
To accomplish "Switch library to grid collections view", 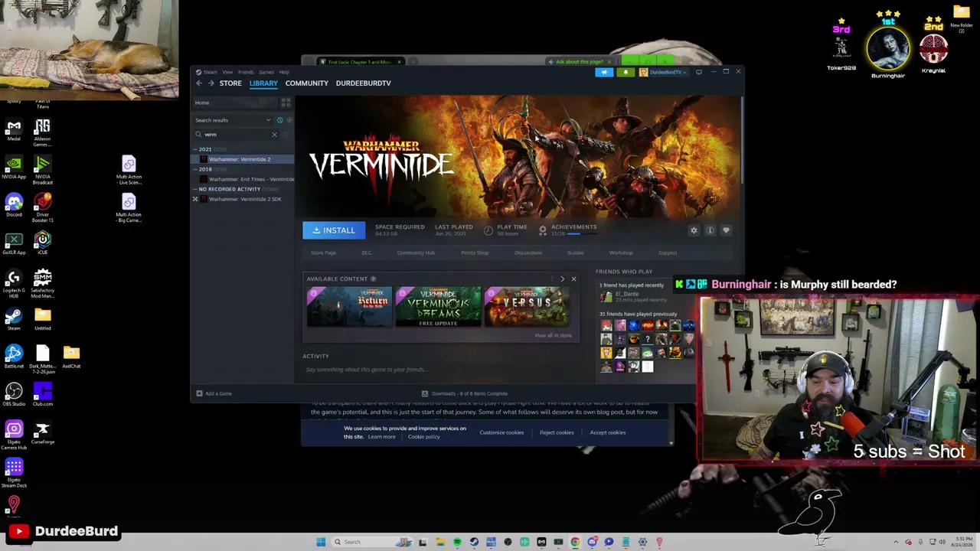I will click(286, 103).
